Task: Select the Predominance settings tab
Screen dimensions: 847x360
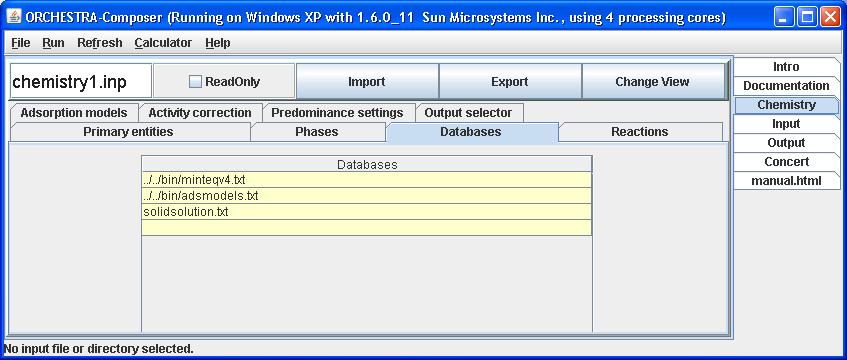Action: coord(337,113)
